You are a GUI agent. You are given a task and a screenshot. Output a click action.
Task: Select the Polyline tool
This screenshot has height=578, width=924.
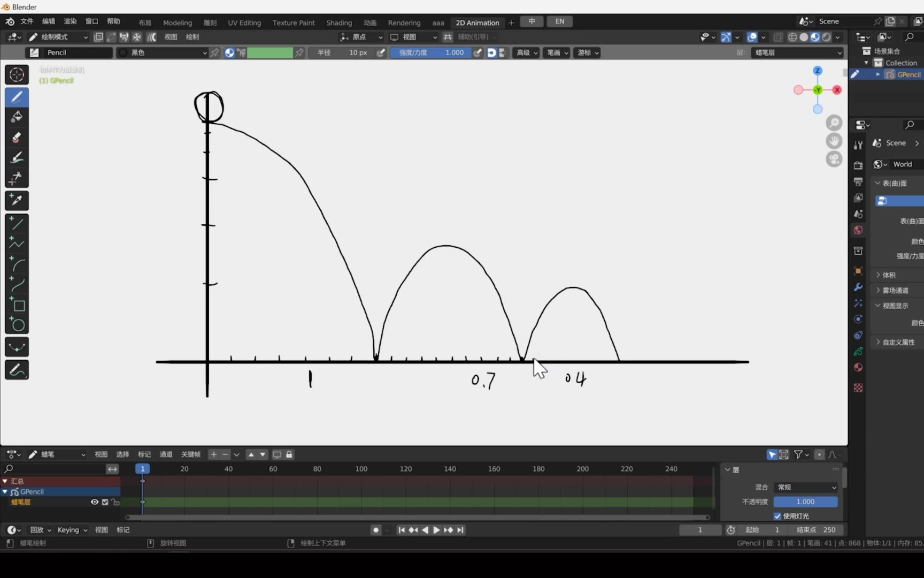click(x=17, y=244)
